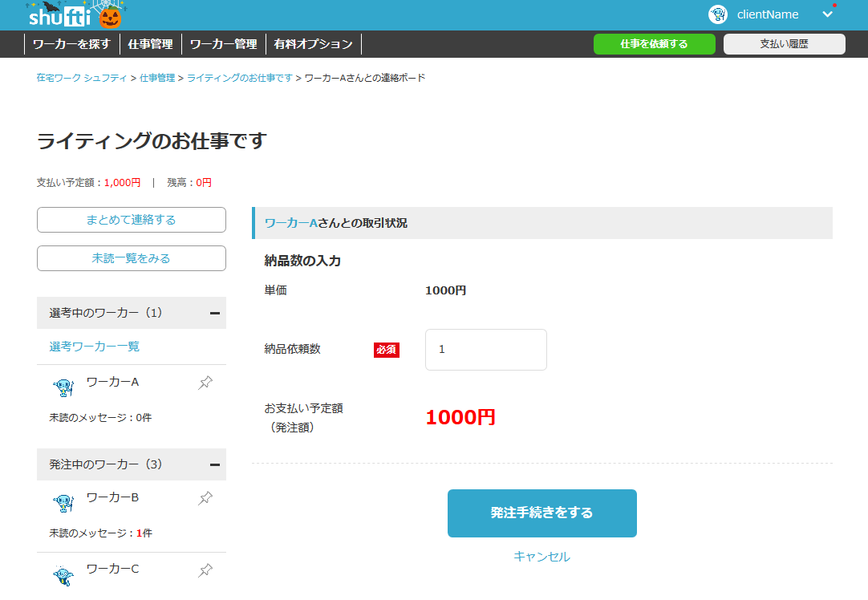Click the green 仕事を依頼する button
The height and width of the screenshot is (600, 868).
click(655, 44)
